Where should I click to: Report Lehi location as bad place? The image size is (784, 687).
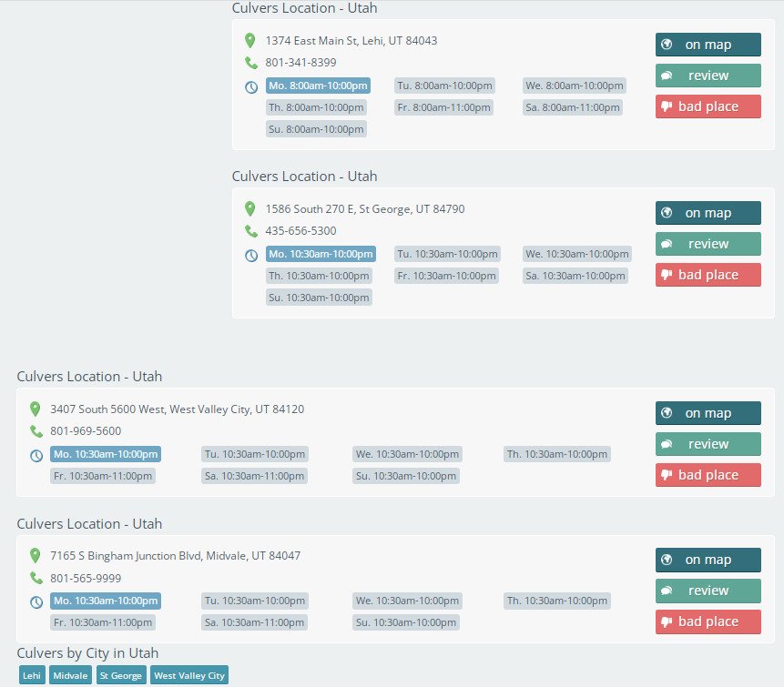point(708,106)
